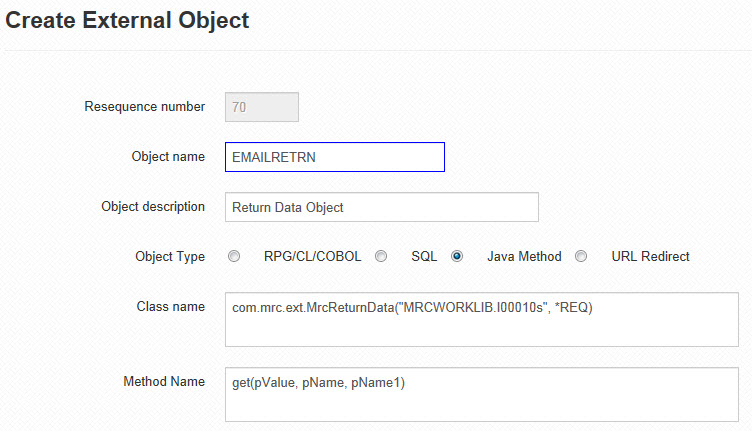Choose the SQL radio button circle

381,256
